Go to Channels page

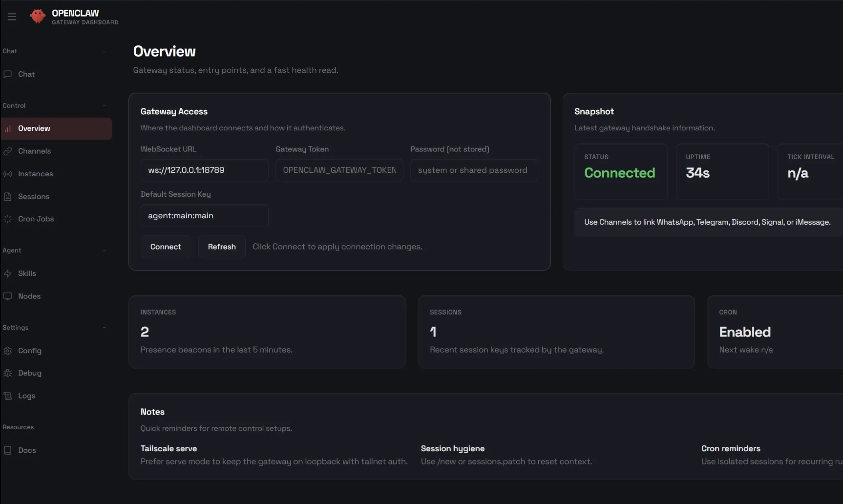(x=56, y=151)
